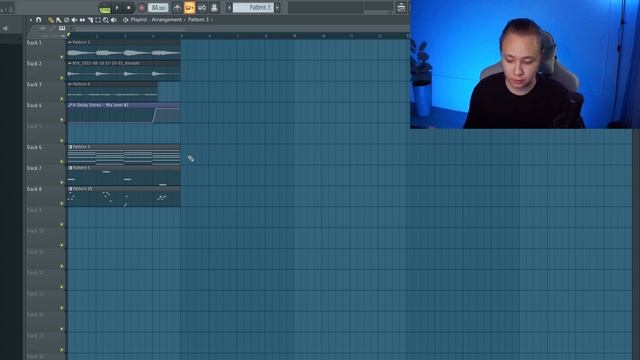Click the Play button in transport
This screenshot has height=360, width=640.
[x=117, y=8]
